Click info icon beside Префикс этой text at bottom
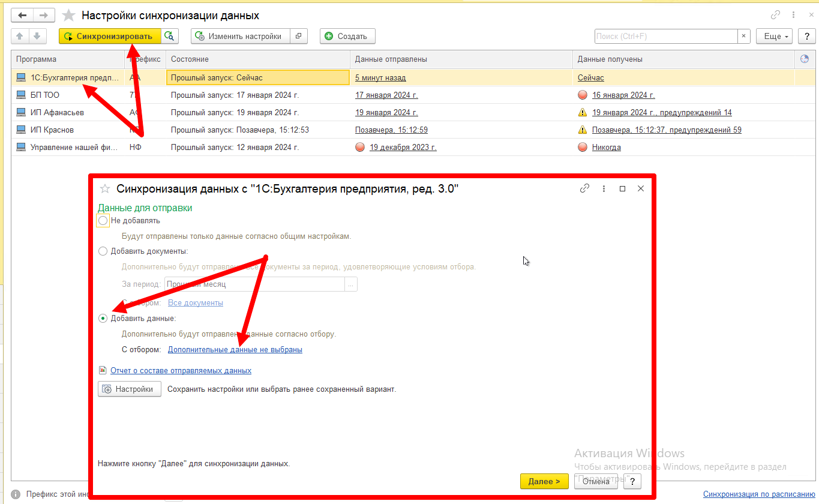 tap(16, 494)
